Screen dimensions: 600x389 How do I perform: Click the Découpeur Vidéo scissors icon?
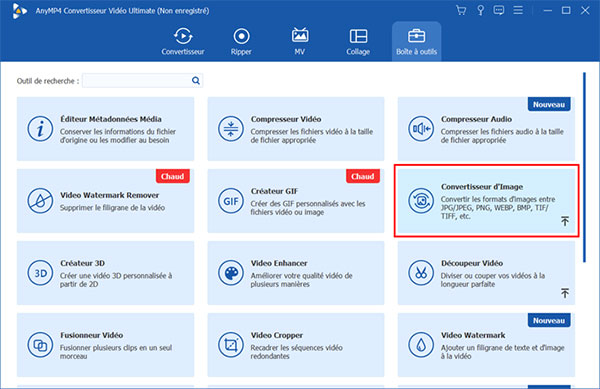[421, 273]
